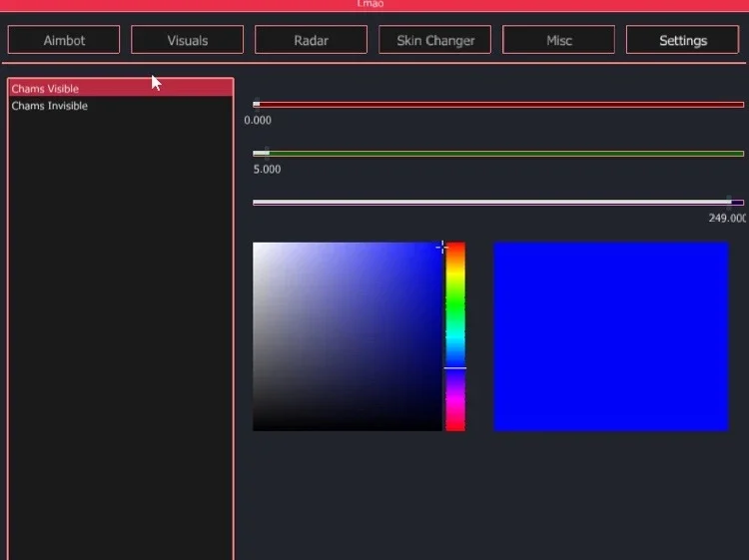Click the red slider handle at 0.000

(257, 104)
